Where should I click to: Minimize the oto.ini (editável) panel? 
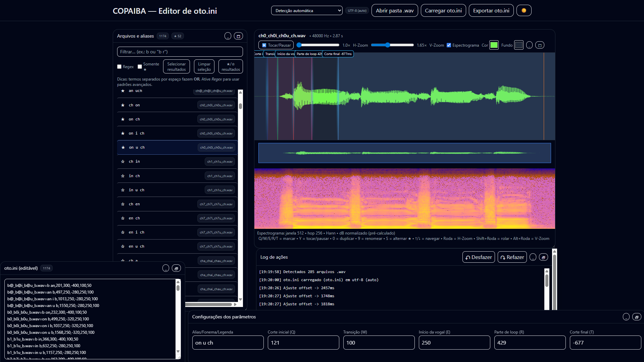point(166,268)
